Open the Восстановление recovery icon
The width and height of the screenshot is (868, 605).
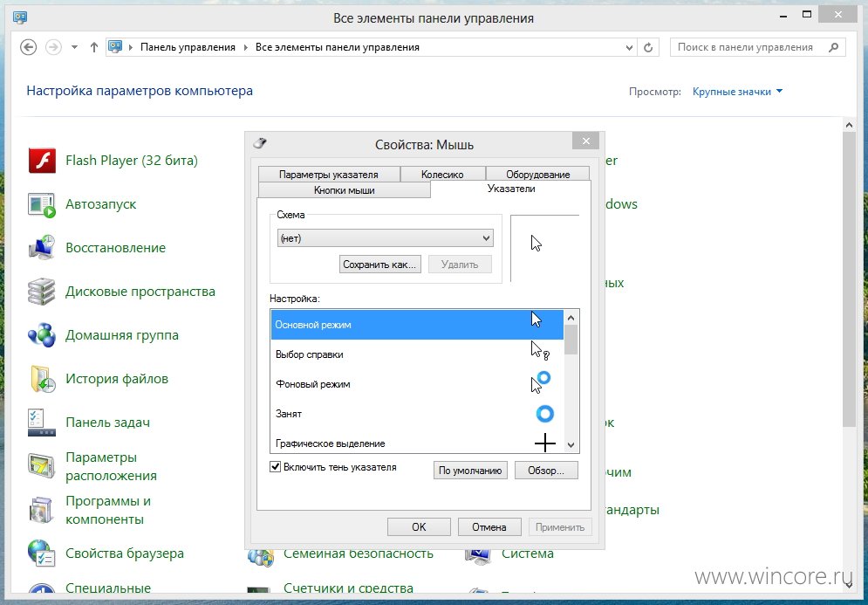[42, 248]
